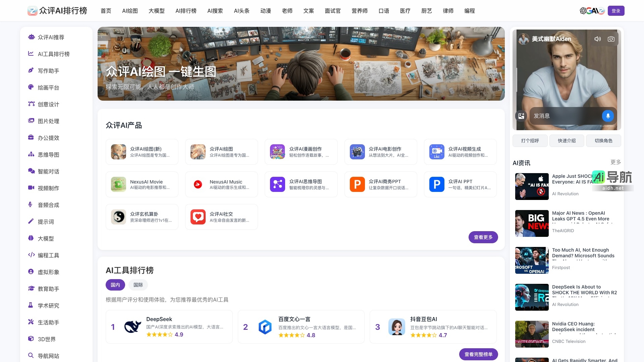644x362 pixels.
Task: Click the 众评AI排行榜 site logo
Action: [x=56, y=11]
